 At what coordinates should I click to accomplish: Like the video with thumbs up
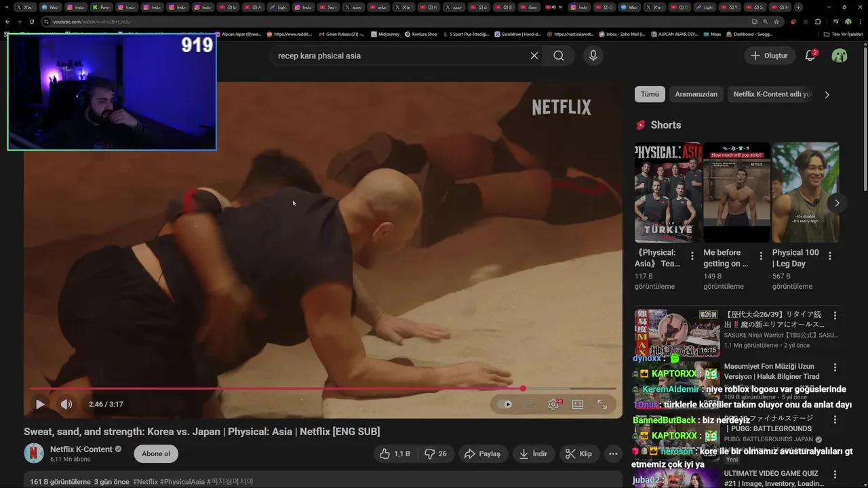pos(394,453)
